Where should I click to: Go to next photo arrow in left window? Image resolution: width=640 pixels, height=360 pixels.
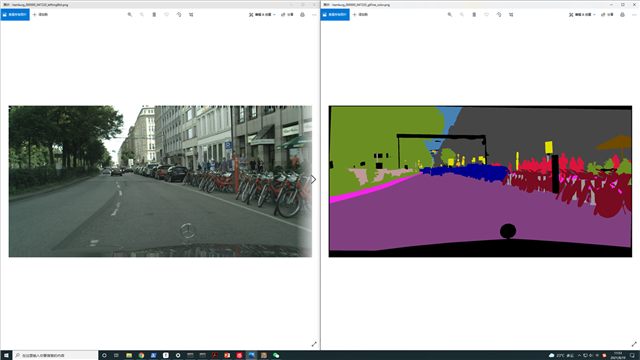313,180
